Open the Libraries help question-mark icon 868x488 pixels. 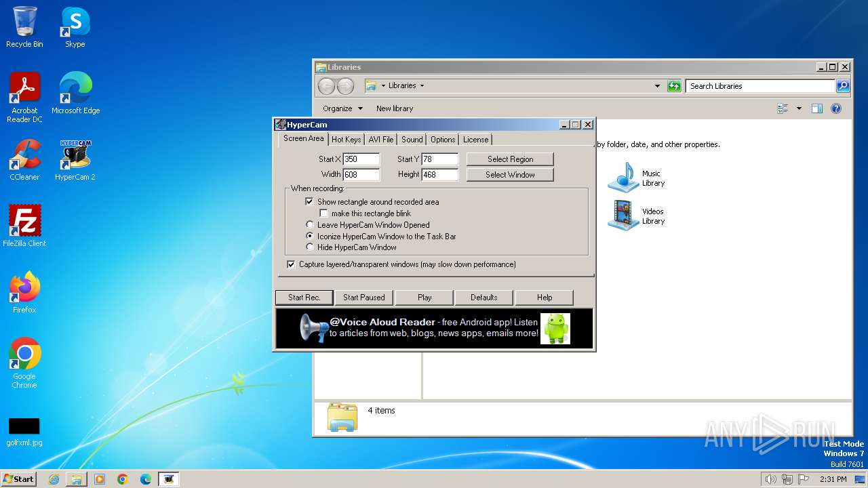tap(836, 108)
